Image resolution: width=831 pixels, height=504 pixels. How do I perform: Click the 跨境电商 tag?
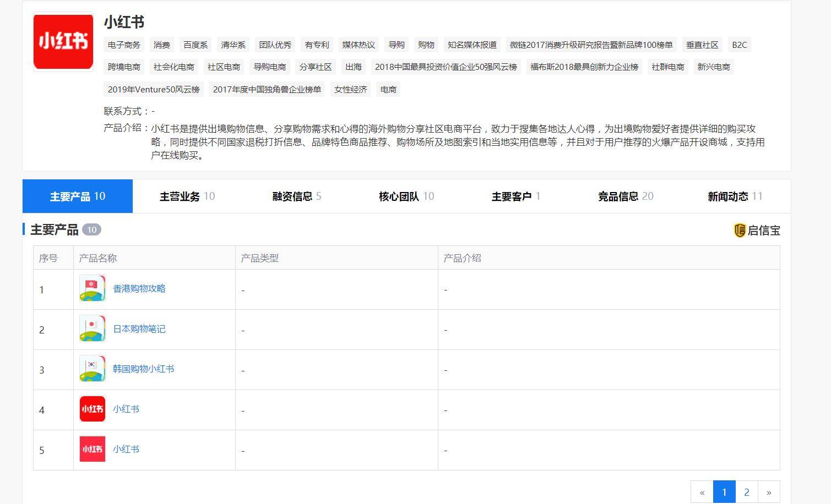(x=124, y=67)
